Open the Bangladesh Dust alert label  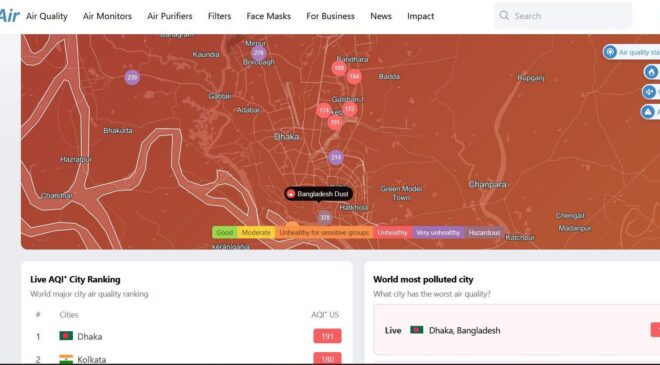tap(319, 194)
